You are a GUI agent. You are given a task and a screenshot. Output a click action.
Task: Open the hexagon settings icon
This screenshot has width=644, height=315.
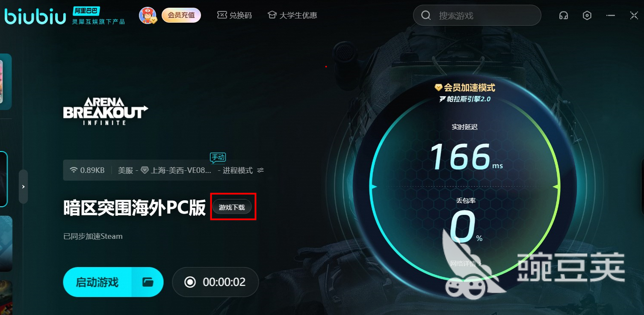587,15
